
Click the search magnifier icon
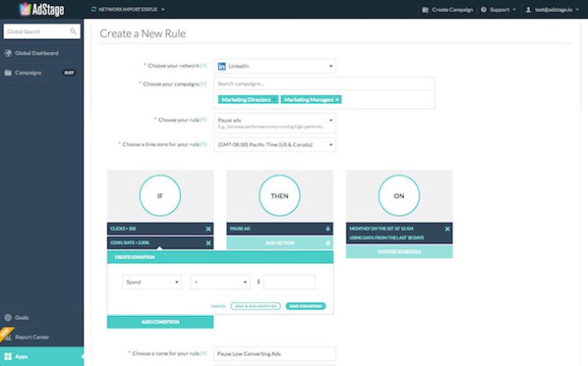pos(73,31)
